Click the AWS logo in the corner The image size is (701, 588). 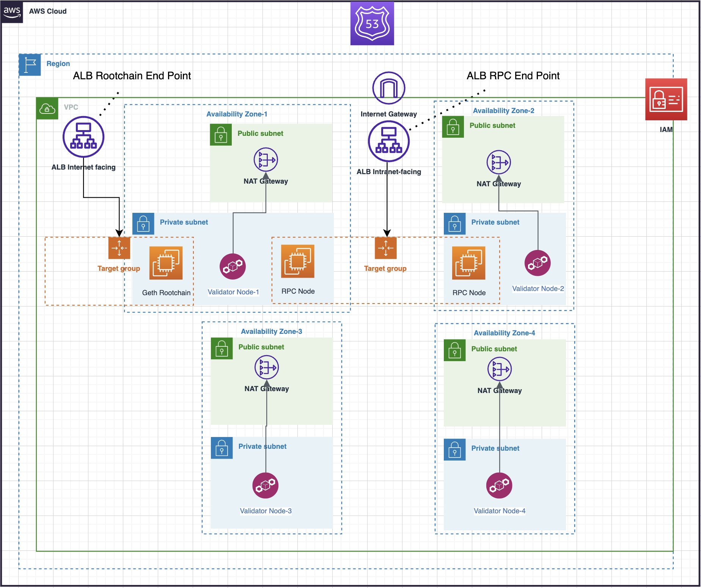pos(12,12)
